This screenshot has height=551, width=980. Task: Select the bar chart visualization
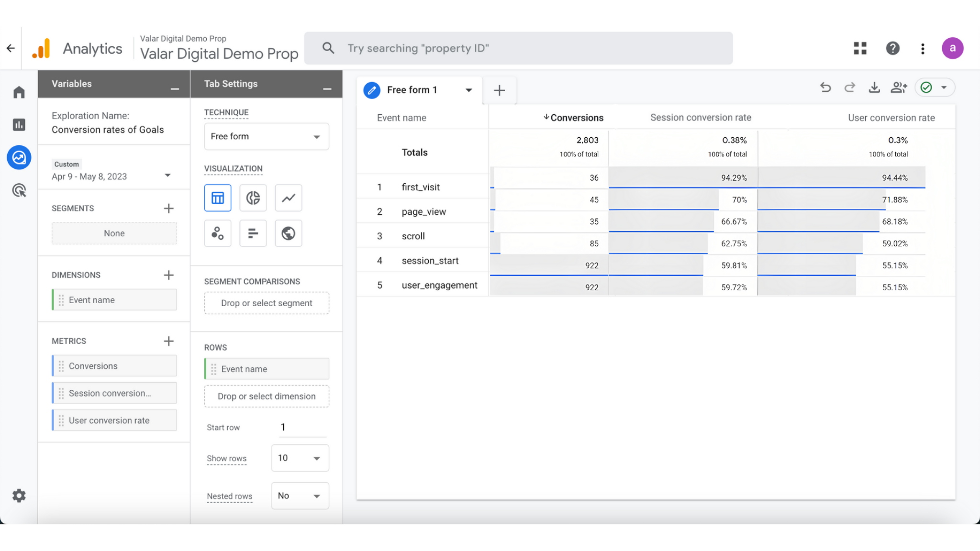click(253, 233)
